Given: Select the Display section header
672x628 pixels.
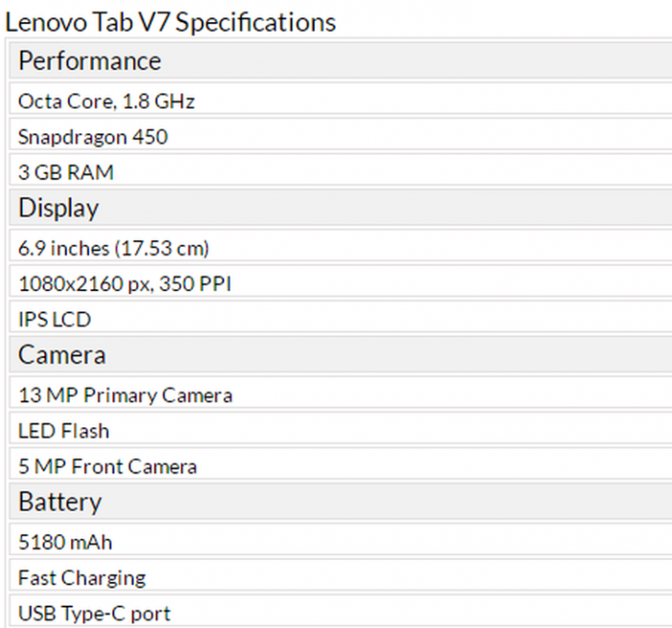Looking at the screenshot, I should pos(59,208).
